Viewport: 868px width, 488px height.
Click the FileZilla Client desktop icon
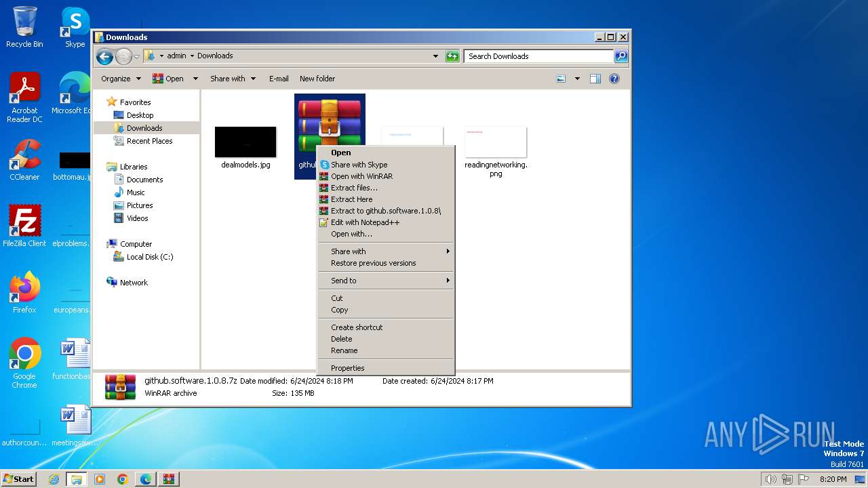click(x=24, y=226)
